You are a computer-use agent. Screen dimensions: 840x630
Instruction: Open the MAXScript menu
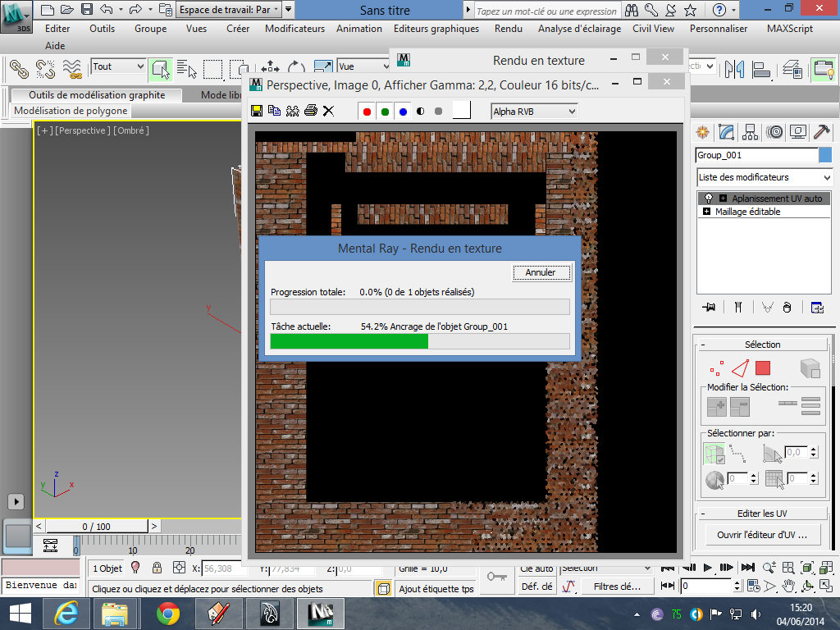(790, 29)
